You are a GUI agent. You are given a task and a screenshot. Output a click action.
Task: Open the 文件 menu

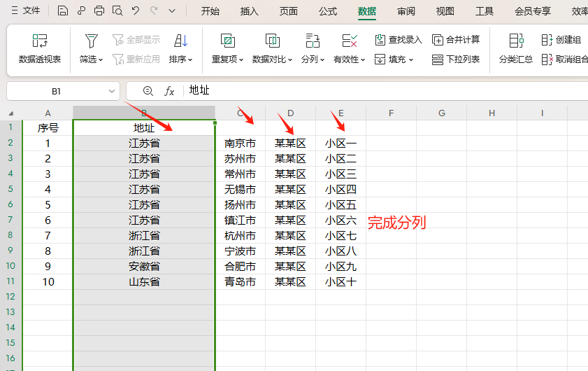click(x=25, y=10)
